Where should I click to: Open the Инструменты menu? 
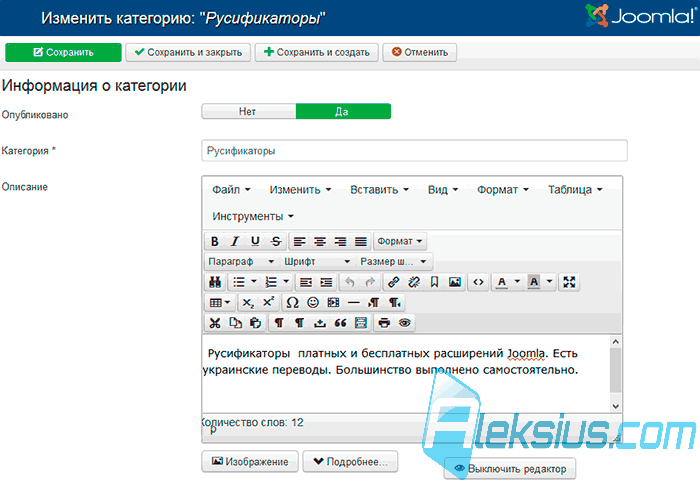[253, 217]
